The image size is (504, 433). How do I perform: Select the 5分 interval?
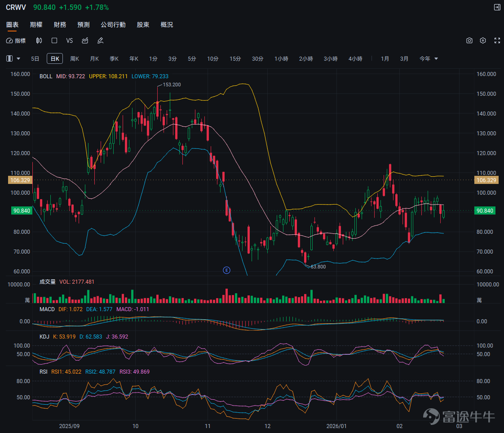[x=192, y=58]
